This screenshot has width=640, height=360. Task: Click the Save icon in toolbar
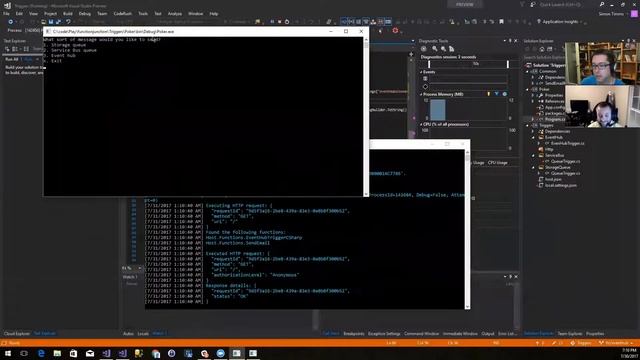click(x=51, y=22)
